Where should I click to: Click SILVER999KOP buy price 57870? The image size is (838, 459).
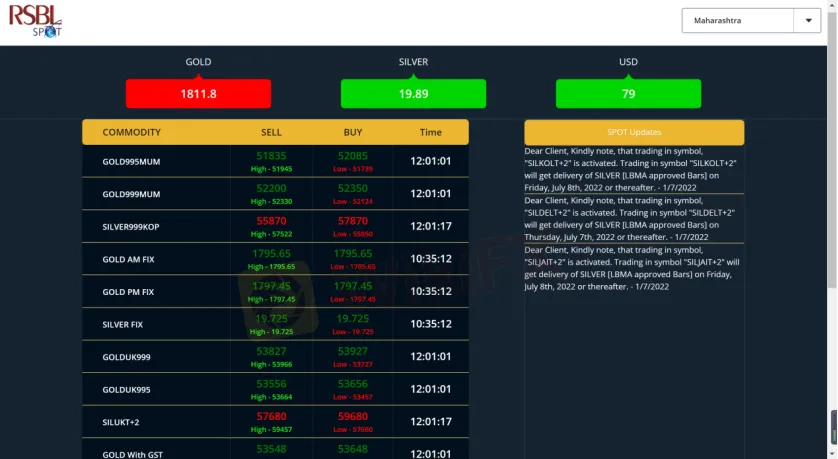point(353,221)
